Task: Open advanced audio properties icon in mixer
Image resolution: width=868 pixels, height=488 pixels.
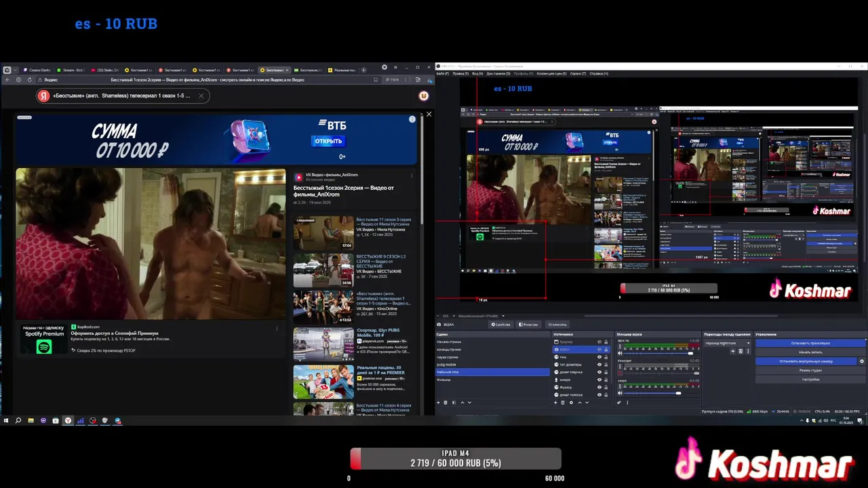Action: click(x=619, y=402)
